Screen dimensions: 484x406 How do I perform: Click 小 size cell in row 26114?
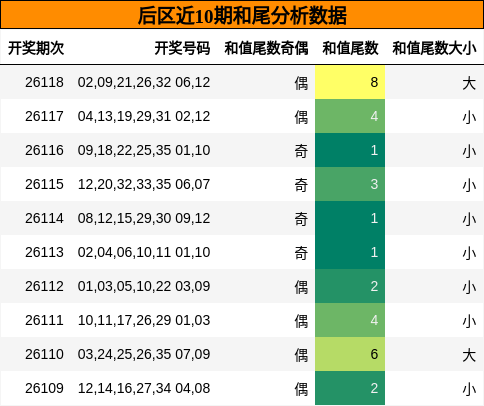click(x=469, y=219)
